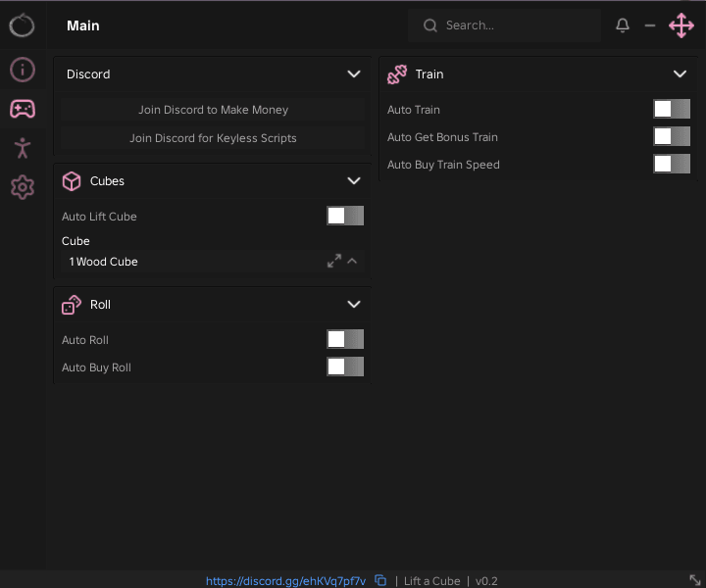
Task: Click the Auto Get Bonus Train label
Action: click(x=442, y=137)
